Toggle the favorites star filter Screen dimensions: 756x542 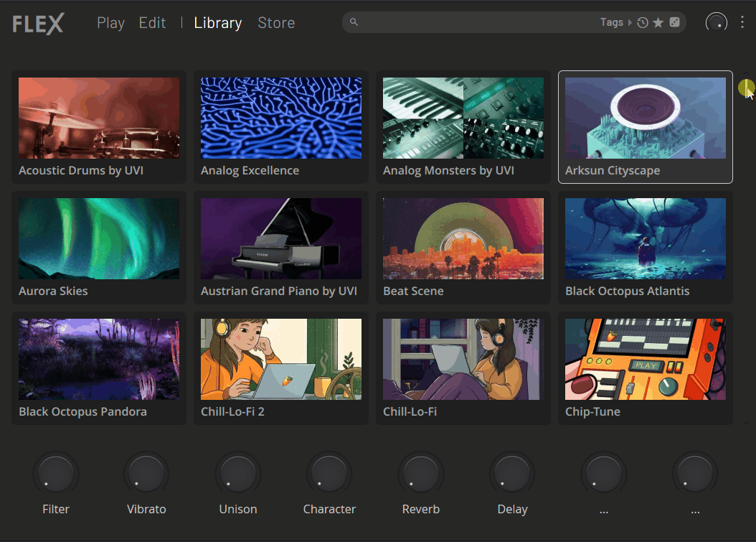(658, 23)
